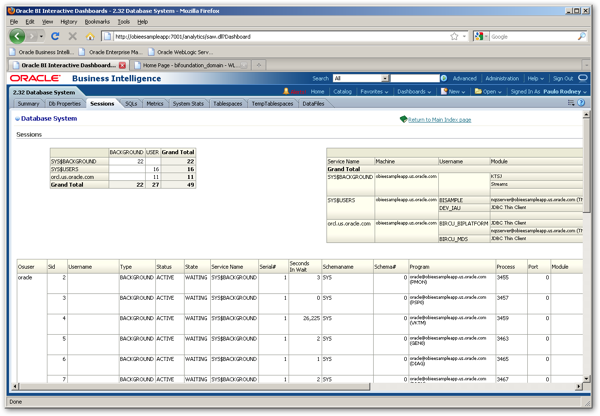Open the Bookmarks menu

[97, 22]
